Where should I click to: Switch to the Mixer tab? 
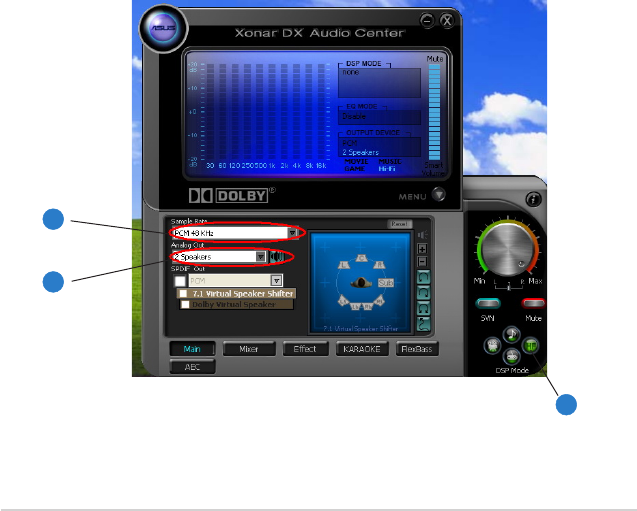click(x=249, y=349)
